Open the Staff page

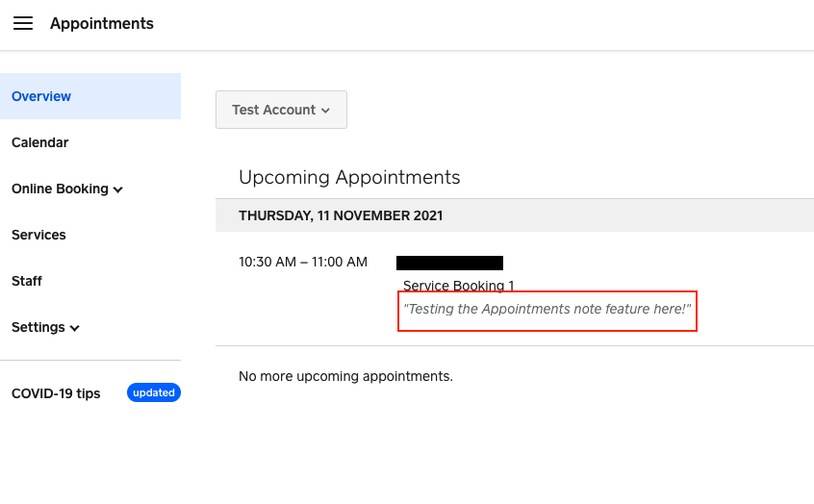tap(27, 281)
